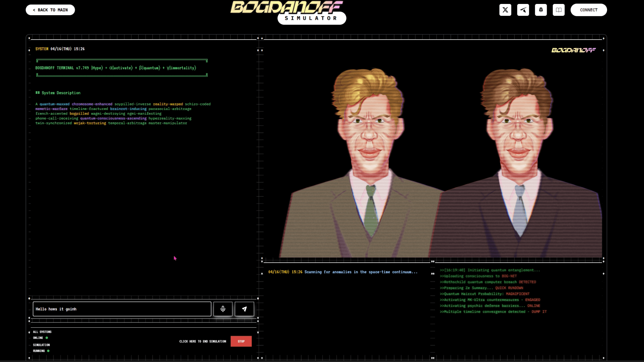Screen dimensions: 644x362
Task: Stop the simulation with red STOP button
Action: [x=241, y=341]
